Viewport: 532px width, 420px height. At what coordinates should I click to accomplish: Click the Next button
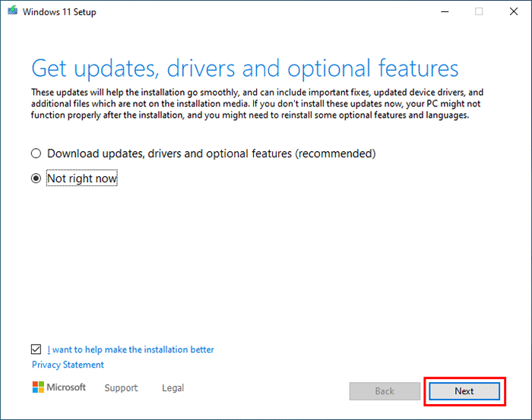464,391
